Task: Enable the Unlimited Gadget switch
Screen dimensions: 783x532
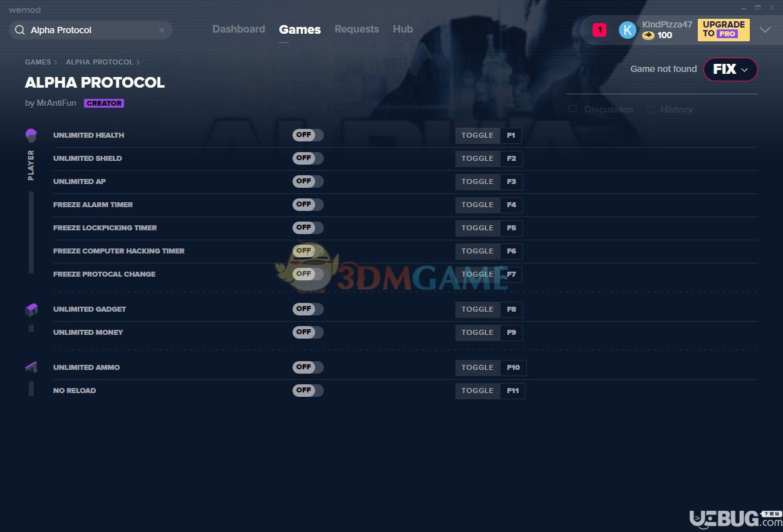Action: [x=308, y=309]
